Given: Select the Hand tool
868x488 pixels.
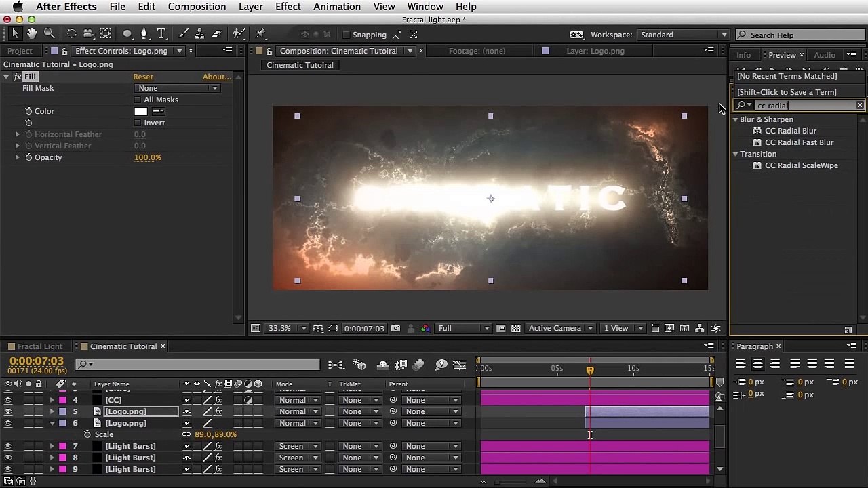Looking at the screenshot, I should tap(32, 33).
